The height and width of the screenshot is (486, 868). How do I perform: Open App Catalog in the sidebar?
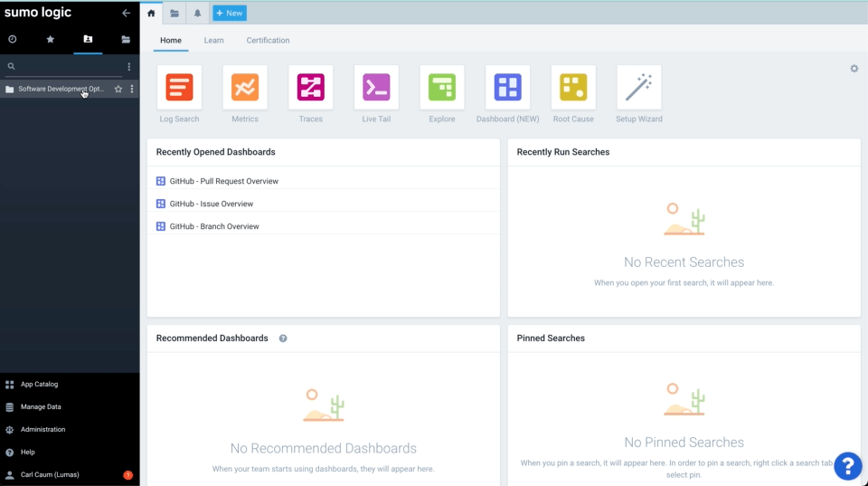click(39, 384)
